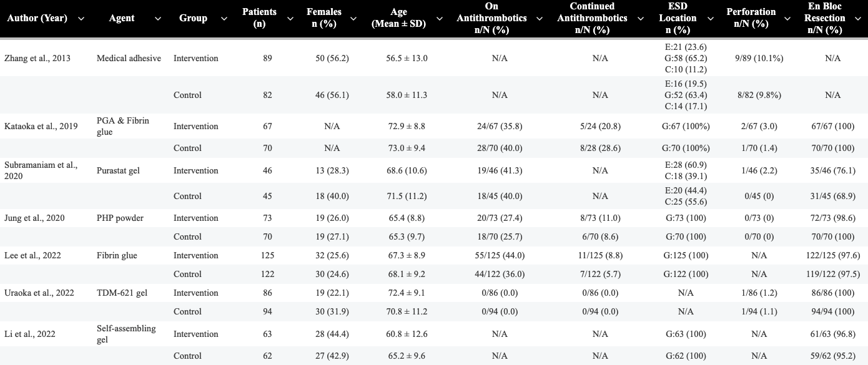Click the Kataoka et al., 2019 cell
The height and width of the screenshot is (365, 868).
pos(41,126)
